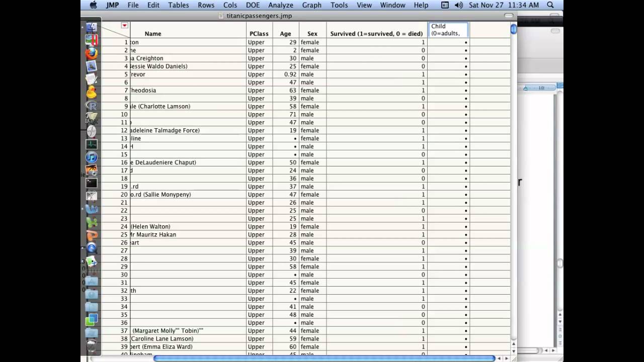Click name cell 'e DeLaudeniere Chaput)'
The width and height of the screenshot is (644, 362).
163,162
